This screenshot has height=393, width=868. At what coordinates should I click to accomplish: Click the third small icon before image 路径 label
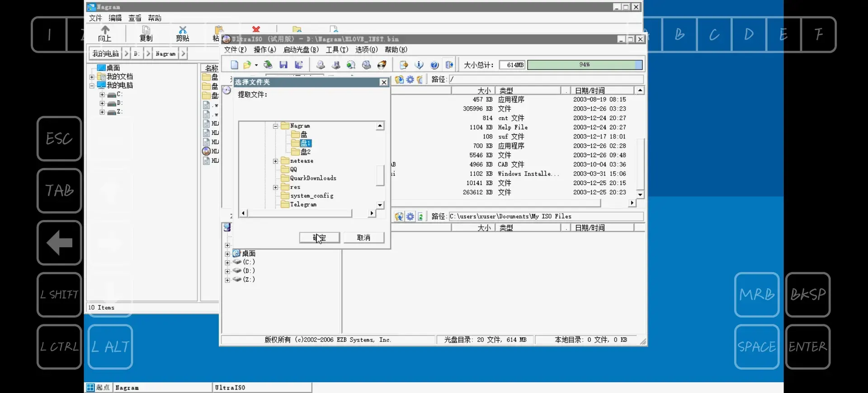[420, 80]
